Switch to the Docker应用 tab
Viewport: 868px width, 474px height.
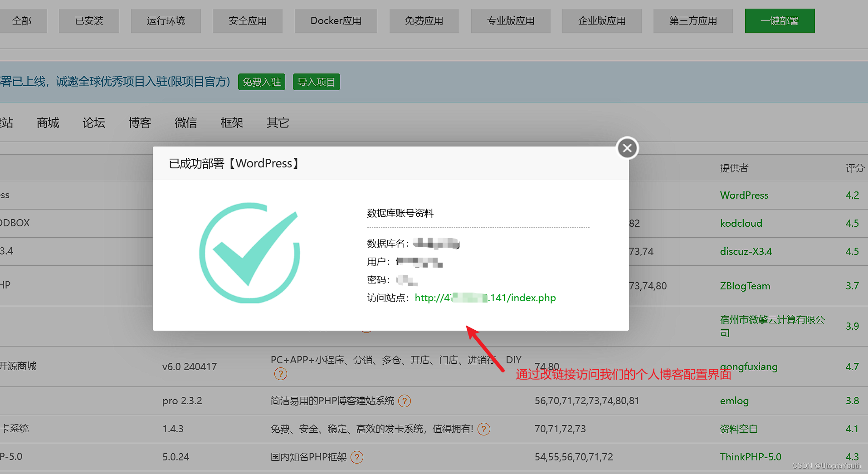pos(336,20)
